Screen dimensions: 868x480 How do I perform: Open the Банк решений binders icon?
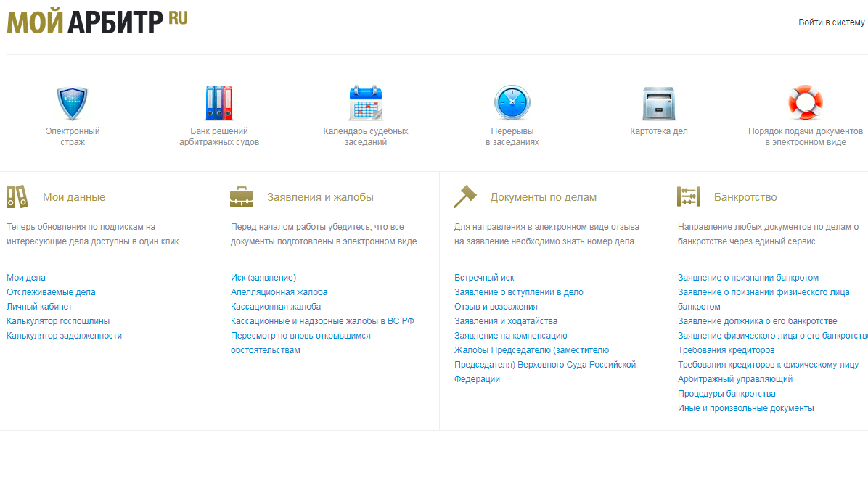219,103
